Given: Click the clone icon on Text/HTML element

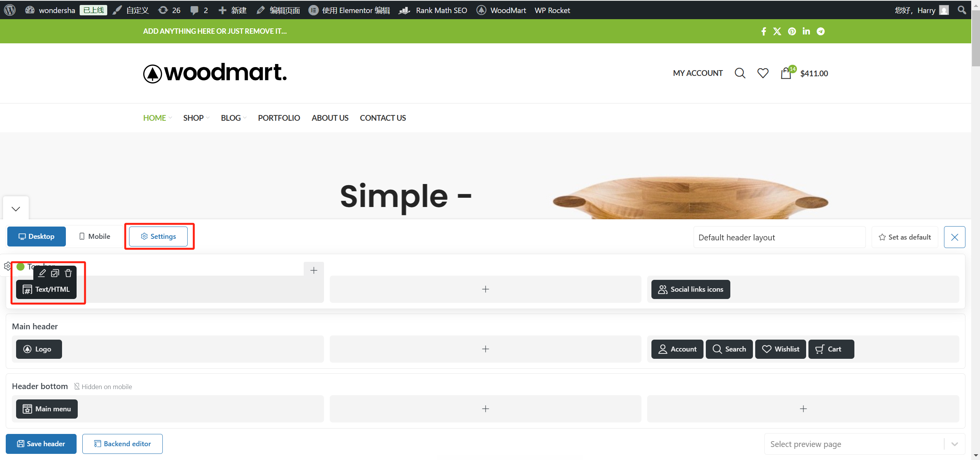Looking at the screenshot, I should 55,273.
